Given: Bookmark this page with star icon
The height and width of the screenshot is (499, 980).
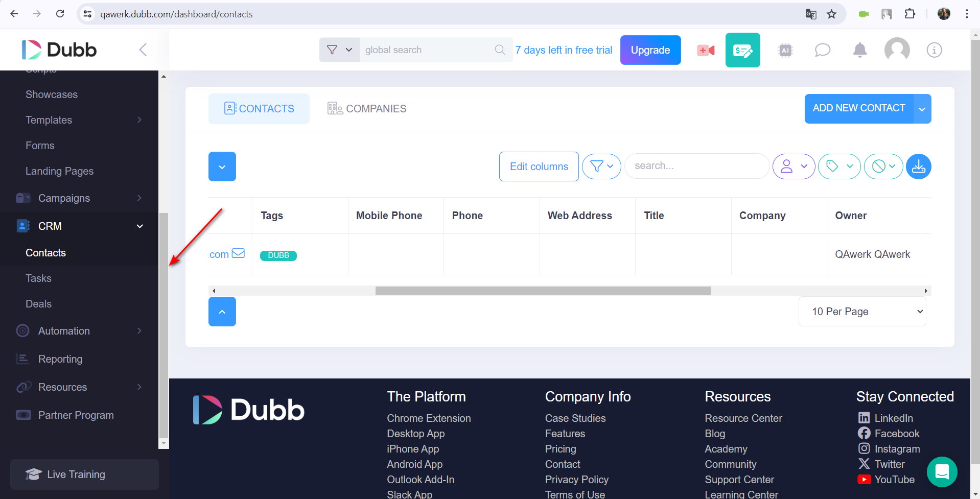Looking at the screenshot, I should [x=832, y=14].
